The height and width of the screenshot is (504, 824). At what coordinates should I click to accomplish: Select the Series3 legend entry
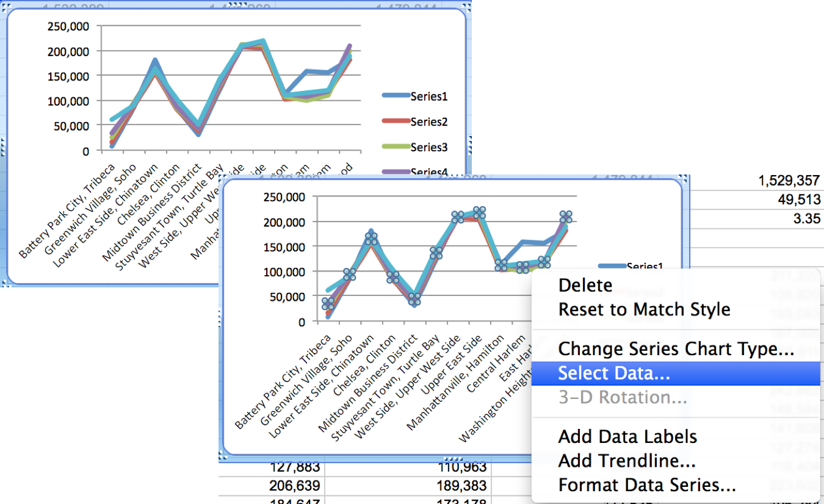(428, 147)
